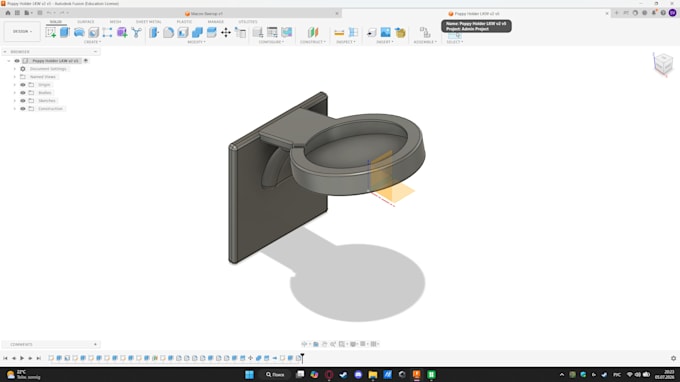Jump to timeline beginning
This screenshot has height=382, width=680.
coord(5,358)
